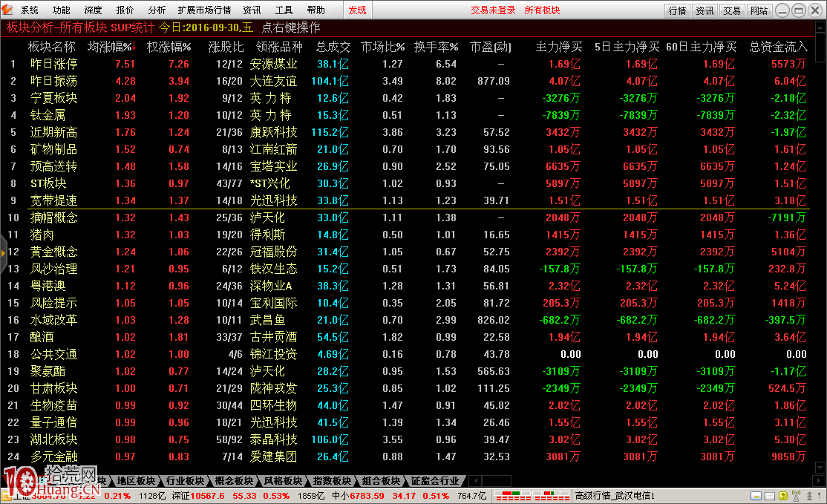Click the 所有板块 label in the title bar

pos(542,10)
